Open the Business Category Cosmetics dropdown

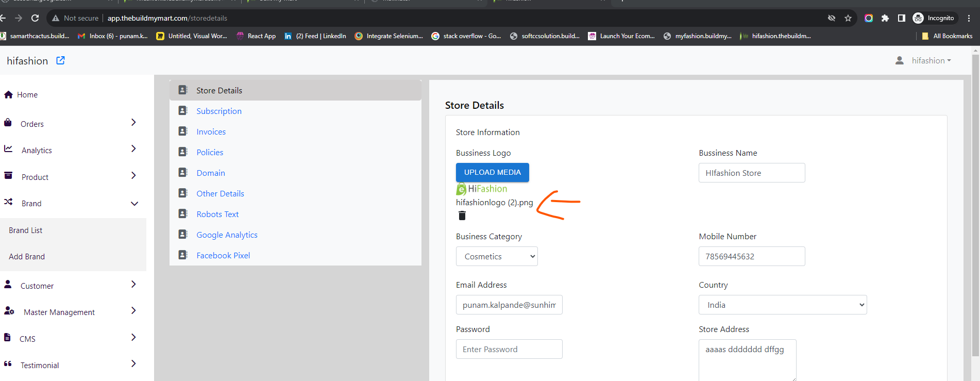497,256
